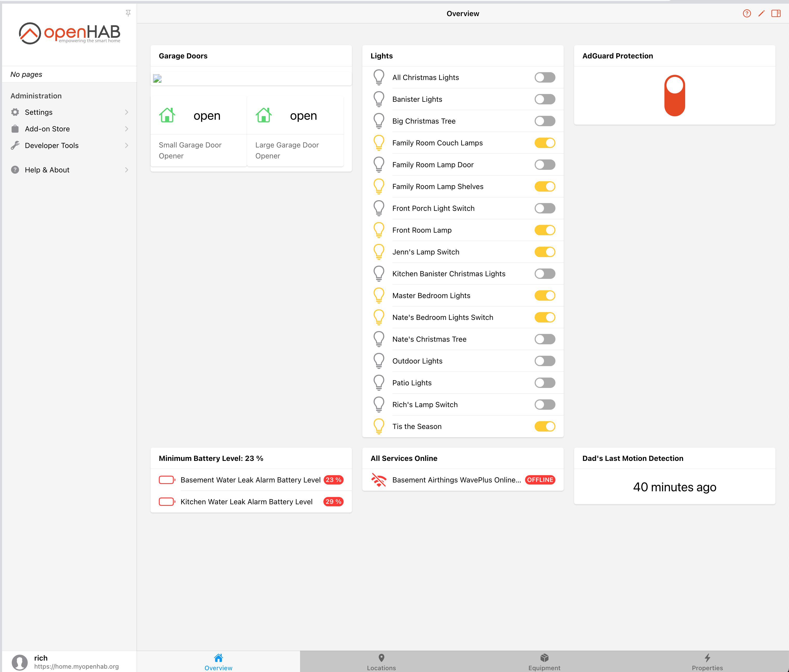Click the pin icon above the openHAB logo
The height and width of the screenshot is (672, 789).
coord(128,13)
